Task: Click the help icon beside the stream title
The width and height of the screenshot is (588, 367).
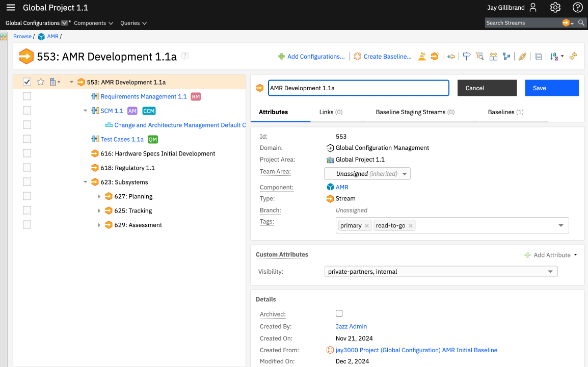Action: point(185,56)
